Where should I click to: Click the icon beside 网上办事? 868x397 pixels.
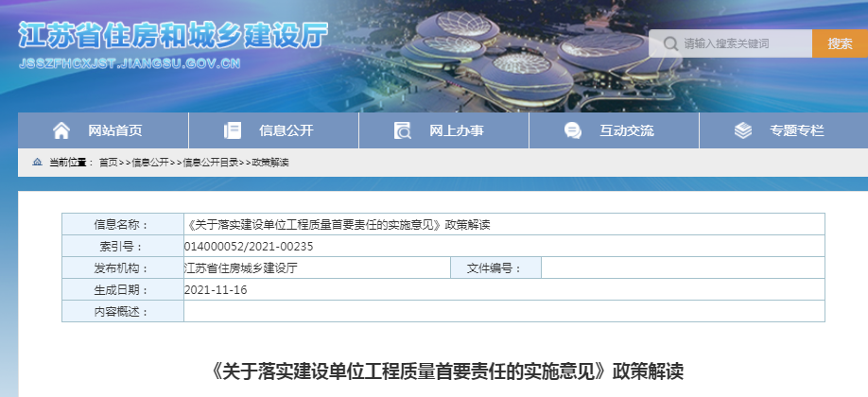coord(402,130)
